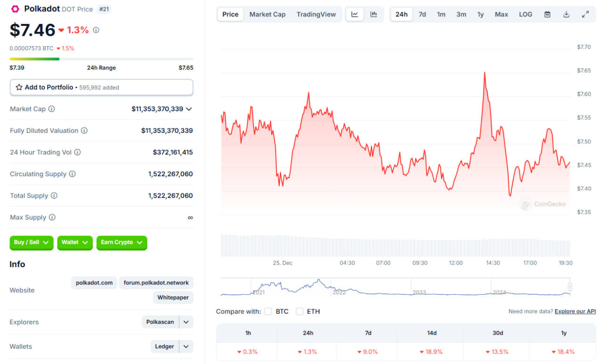
Task: Expand the chart to fullscreen
Action: (585, 14)
